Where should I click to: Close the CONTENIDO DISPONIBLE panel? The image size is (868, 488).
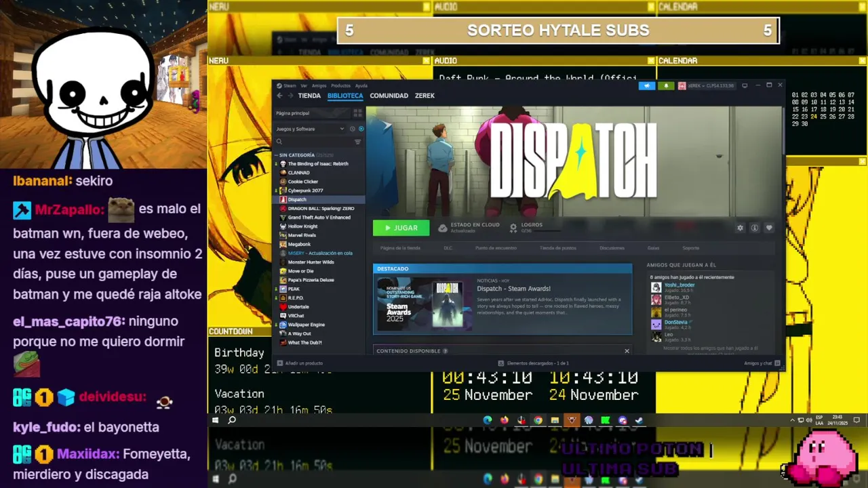(627, 351)
